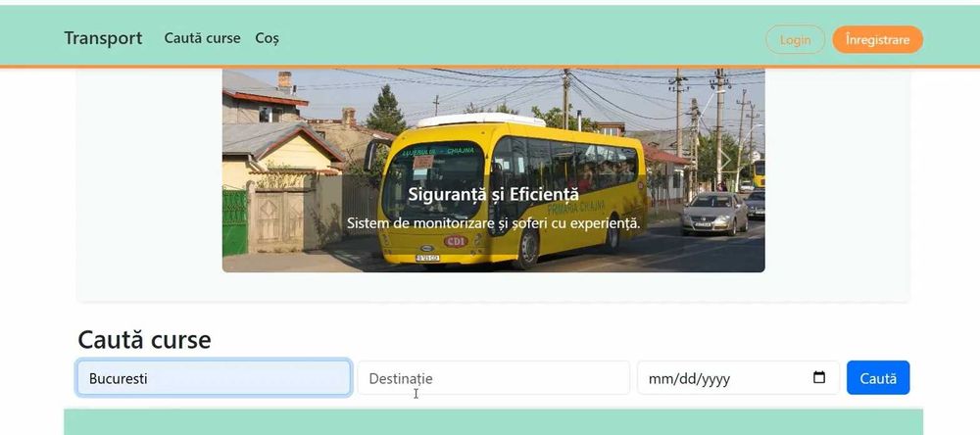The width and height of the screenshot is (980, 435).
Task: Click the silver car in the banner photo
Action: point(714,214)
